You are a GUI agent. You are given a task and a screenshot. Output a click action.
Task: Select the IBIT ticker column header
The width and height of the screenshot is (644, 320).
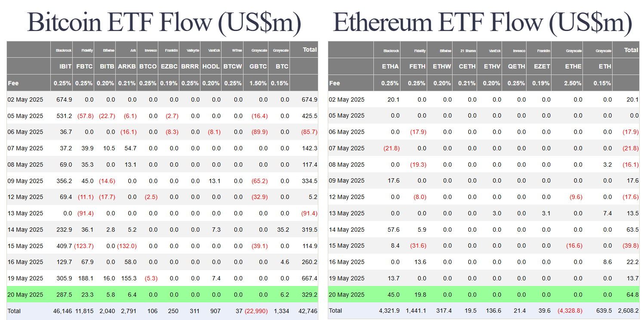coord(65,66)
